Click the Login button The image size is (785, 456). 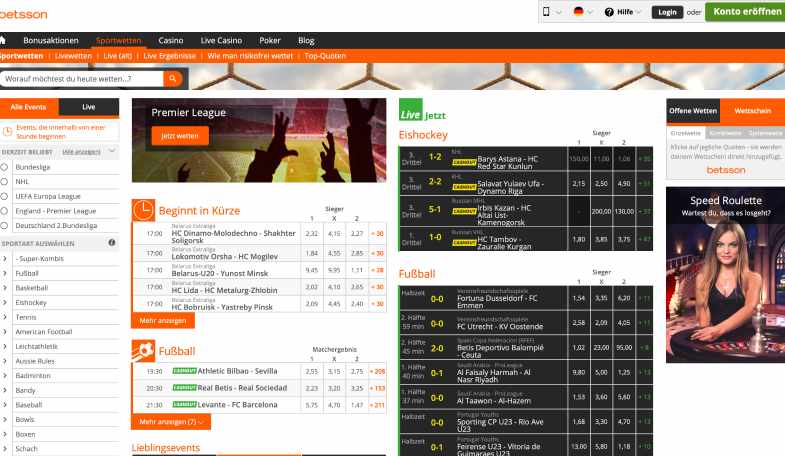click(667, 12)
